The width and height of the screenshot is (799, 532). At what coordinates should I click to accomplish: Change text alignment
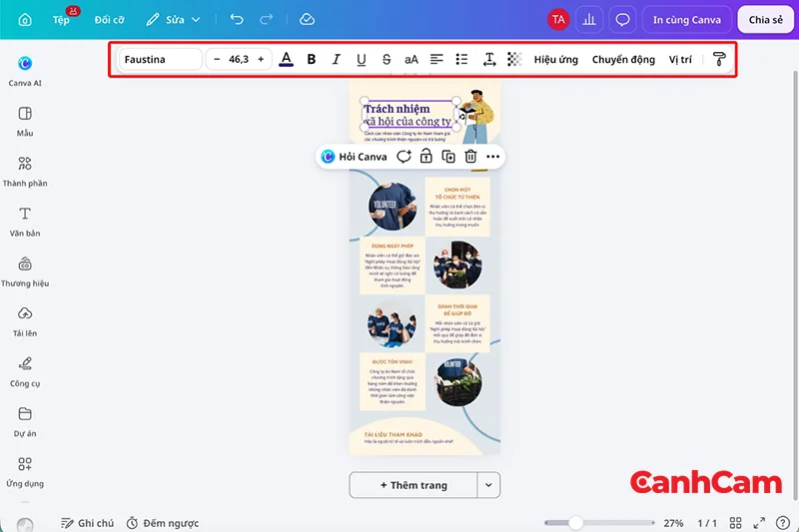pyautogui.click(x=436, y=60)
